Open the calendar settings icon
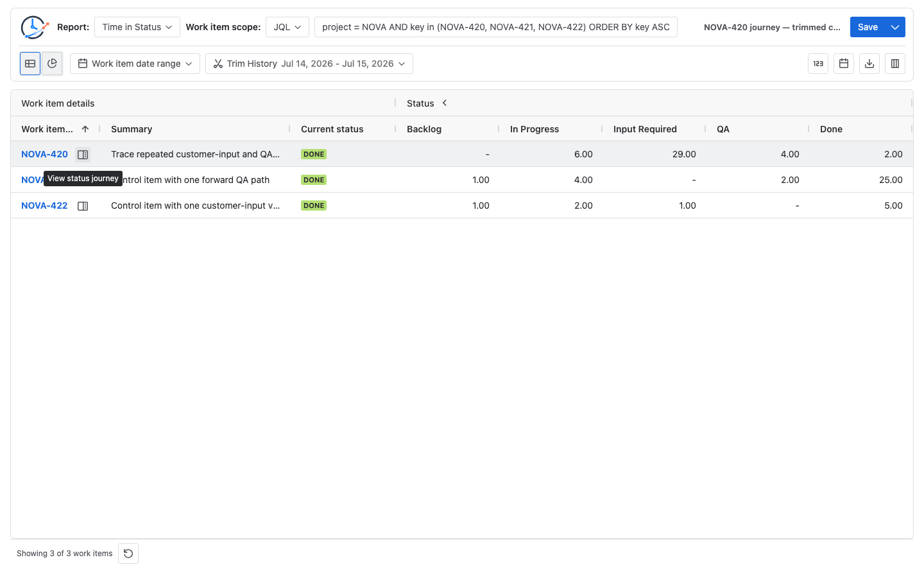Screen dimensions: 924x578 [x=844, y=64]
